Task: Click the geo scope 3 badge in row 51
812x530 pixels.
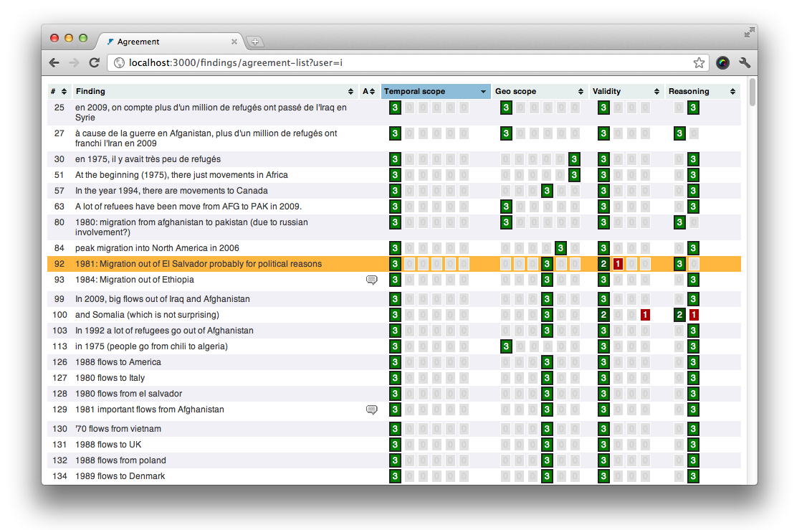Action: [574, 175]
